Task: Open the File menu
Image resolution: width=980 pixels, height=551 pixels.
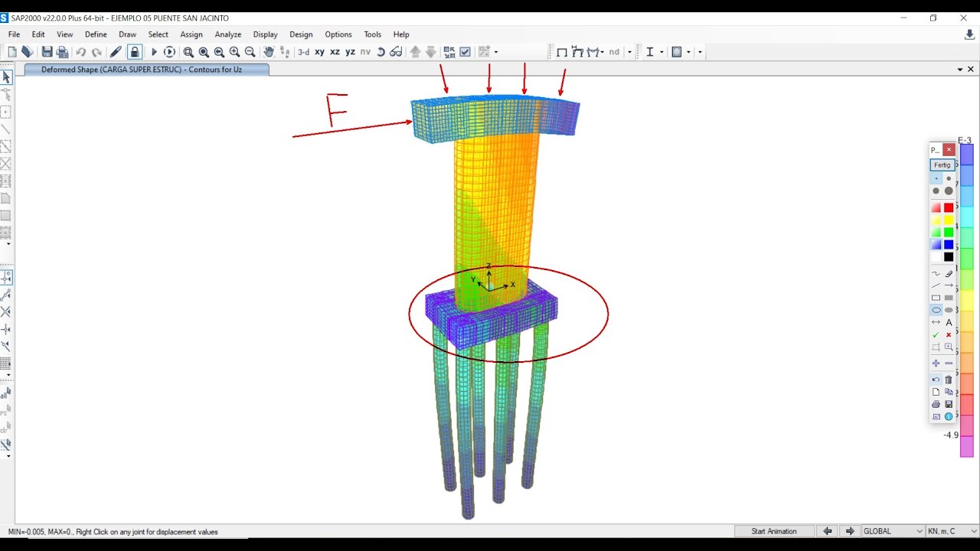Action: 15,34
